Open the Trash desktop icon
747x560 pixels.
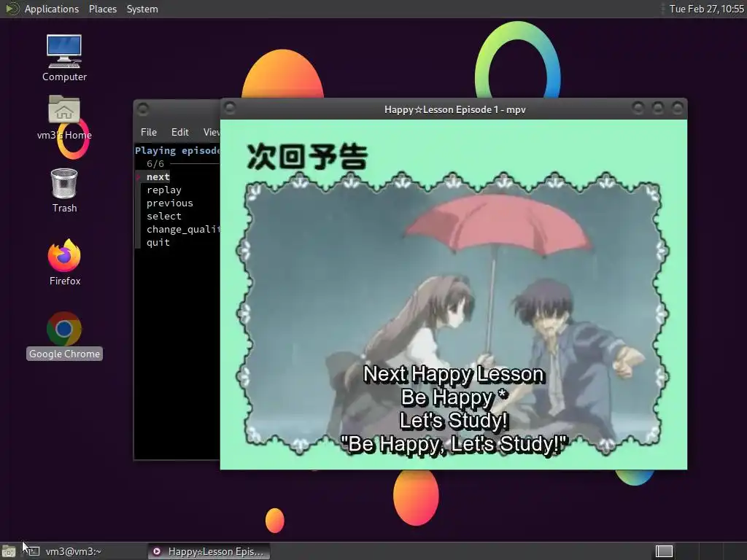tap(64, 190)
